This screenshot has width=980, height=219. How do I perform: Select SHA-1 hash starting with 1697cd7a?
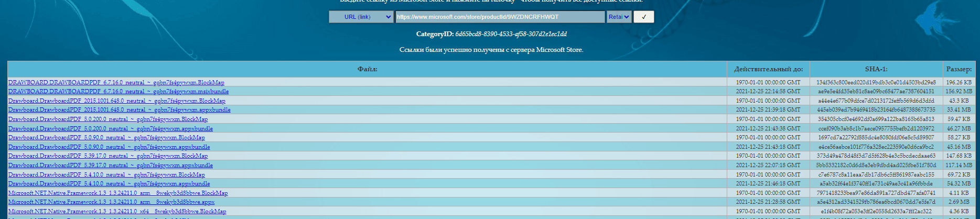tap(876, 137)
